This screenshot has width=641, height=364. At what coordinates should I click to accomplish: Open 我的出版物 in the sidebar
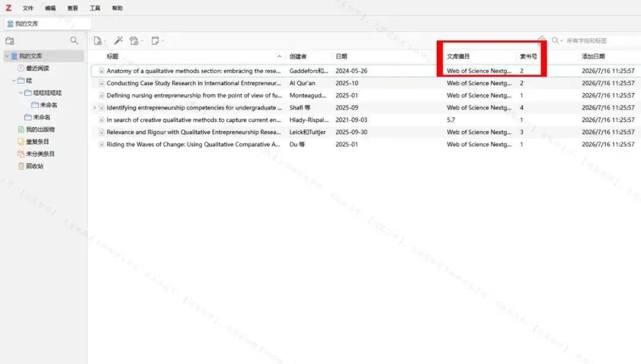(x=40, y=129)
